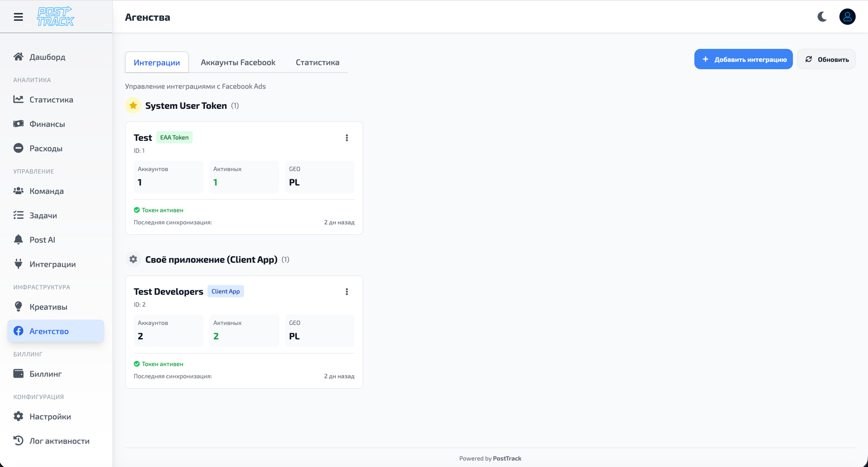Open the user profile avatar menu
This screenshot has width=868, height=467.
pos(847,16)
